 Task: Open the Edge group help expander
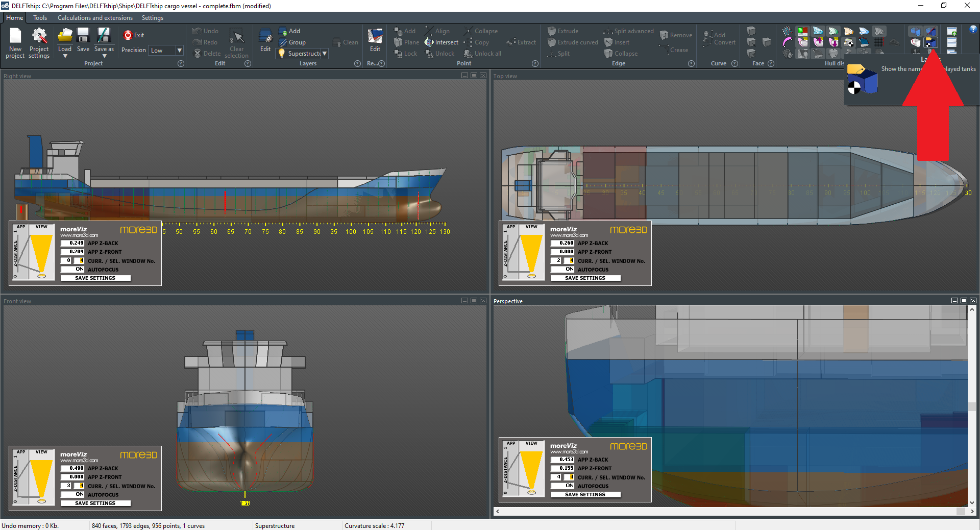click(x=691, y=64)
